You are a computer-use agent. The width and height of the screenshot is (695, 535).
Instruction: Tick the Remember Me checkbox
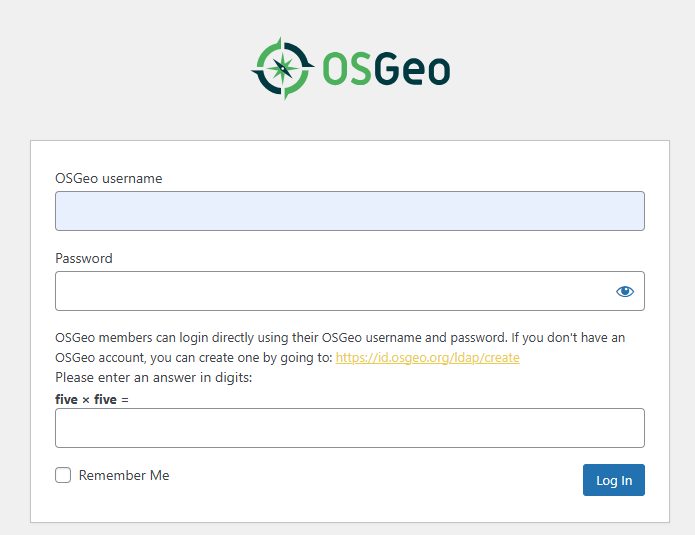click(x=63, y=475)
